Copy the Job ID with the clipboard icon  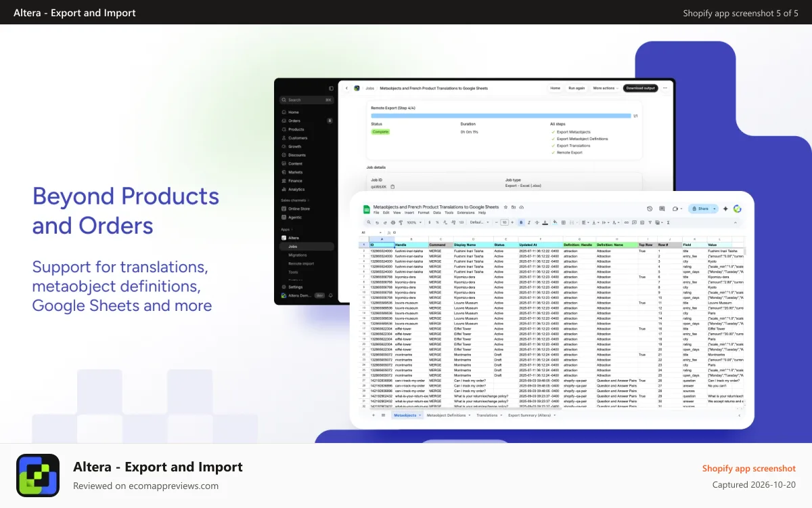(x=392, y=186)
